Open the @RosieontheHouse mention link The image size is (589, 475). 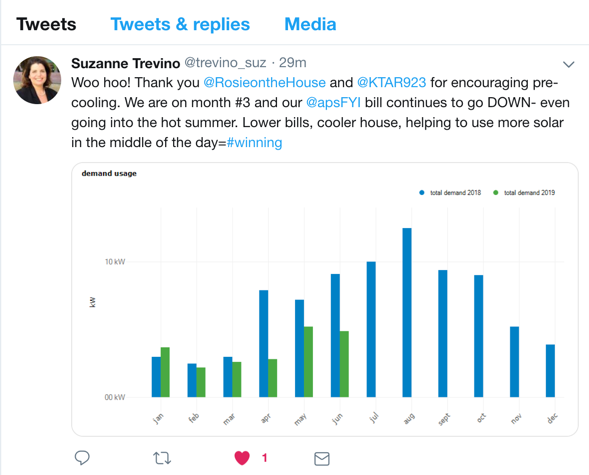pos(264,82)
